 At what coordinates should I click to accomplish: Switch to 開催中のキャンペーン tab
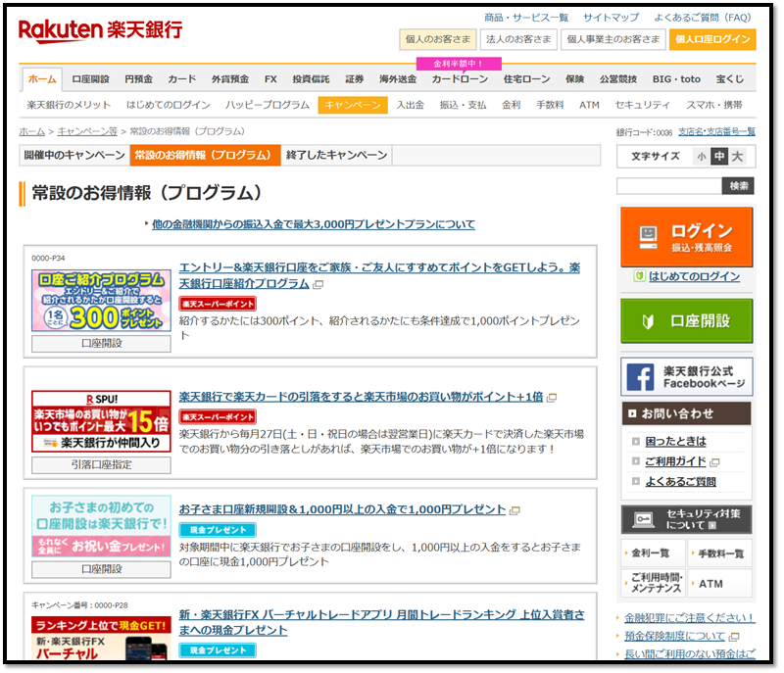click(x=74, y=156)
